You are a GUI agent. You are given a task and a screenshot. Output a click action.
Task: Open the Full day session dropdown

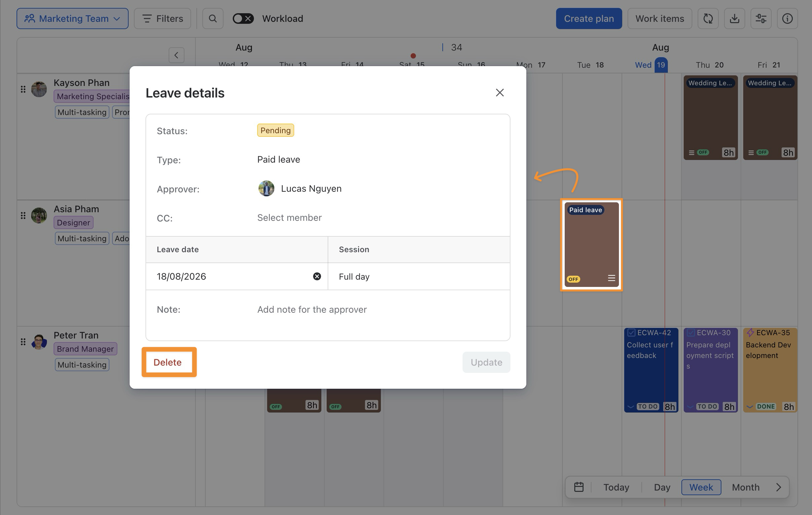click(x=419, y=276)
